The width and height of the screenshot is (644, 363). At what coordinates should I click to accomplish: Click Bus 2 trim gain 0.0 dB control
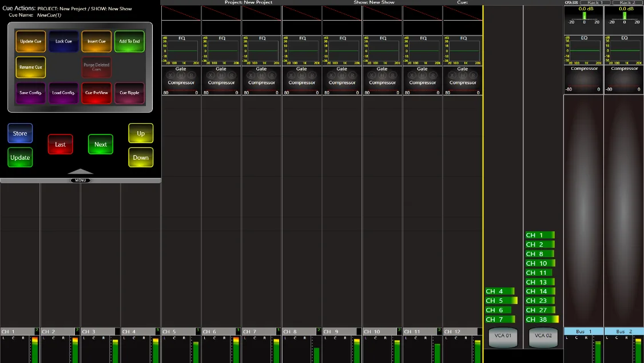point(624,15)
